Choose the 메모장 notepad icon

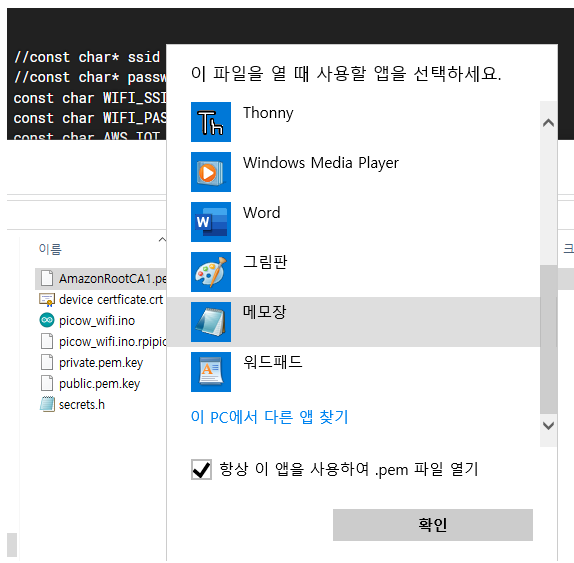pyautogui.click(x=211, y=322)
